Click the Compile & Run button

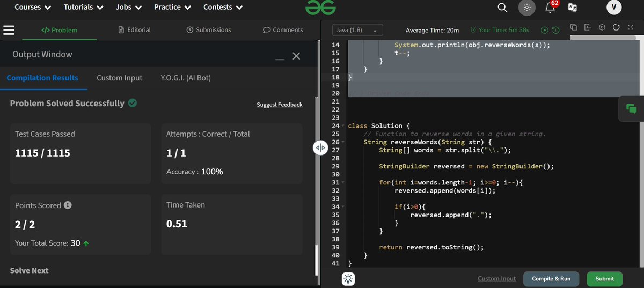tap(551, 279)
